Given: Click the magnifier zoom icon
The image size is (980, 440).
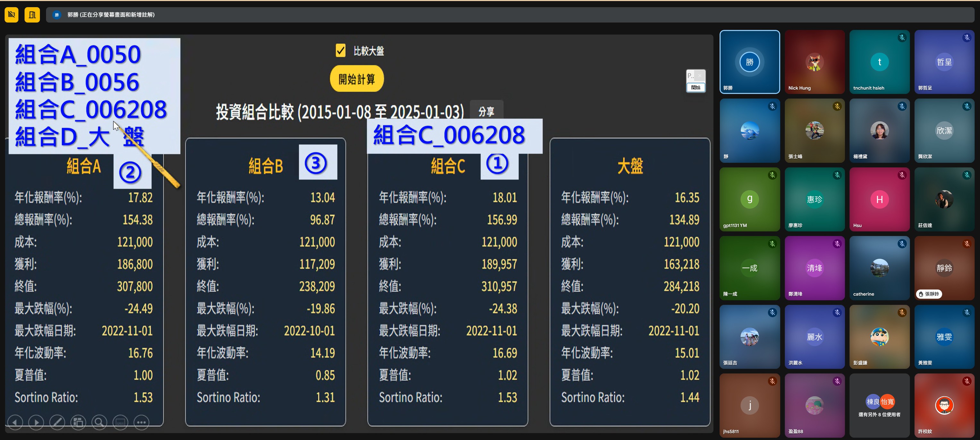Looking at the screenshot, I should click(x=99, y=422).
